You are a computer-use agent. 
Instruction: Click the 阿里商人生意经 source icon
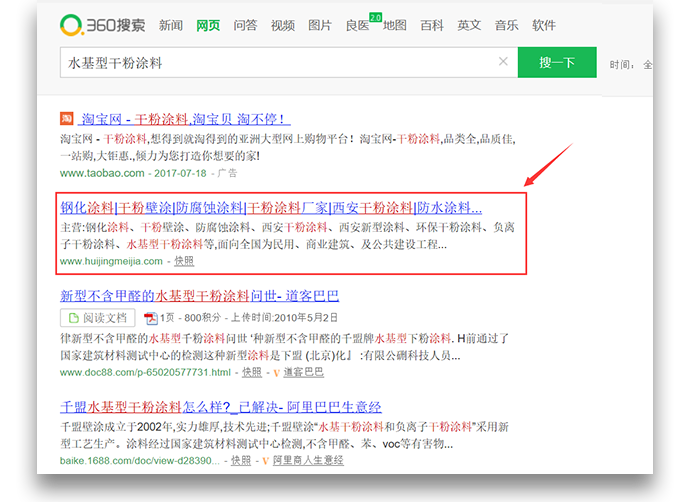pyautogui.click(x=266, y=460)
